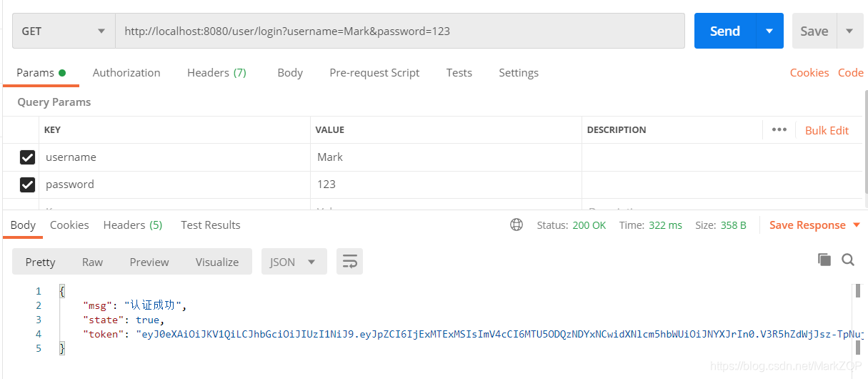Image resolution: width=868 pixels, height=379 pixels.
Task: Search the response body
Action: tap(848, 260)
